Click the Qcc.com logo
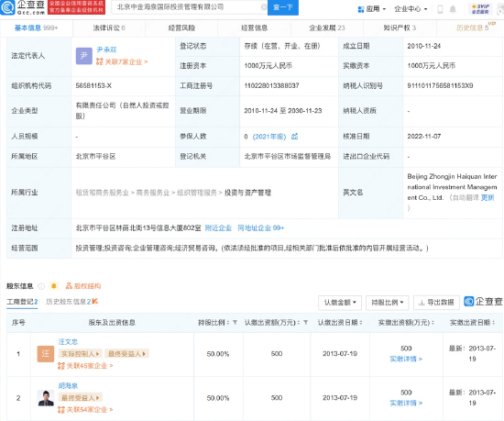The width and height of the screenshot is (504, 421). pyautogui.click(x=23, y=7)
